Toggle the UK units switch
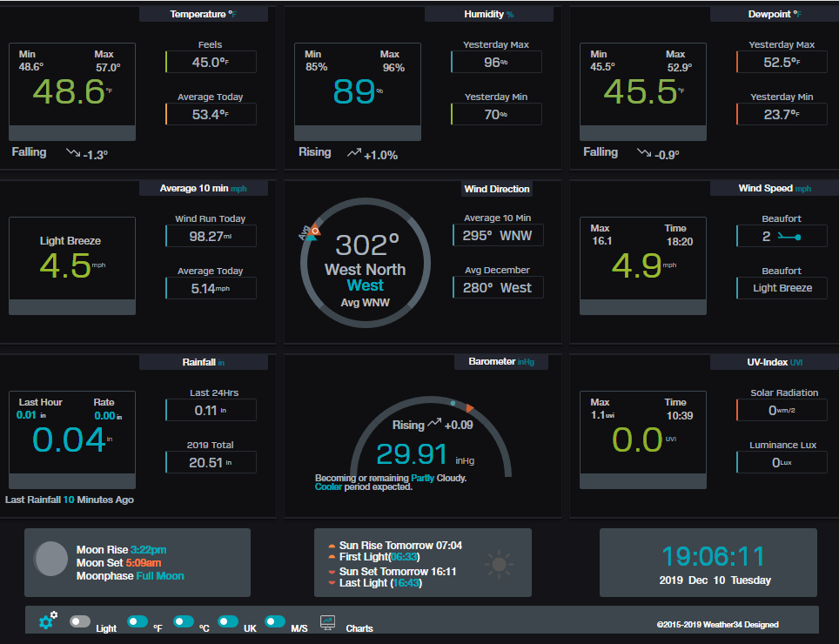This screenshot has width=839, height=644. (228, 621)
